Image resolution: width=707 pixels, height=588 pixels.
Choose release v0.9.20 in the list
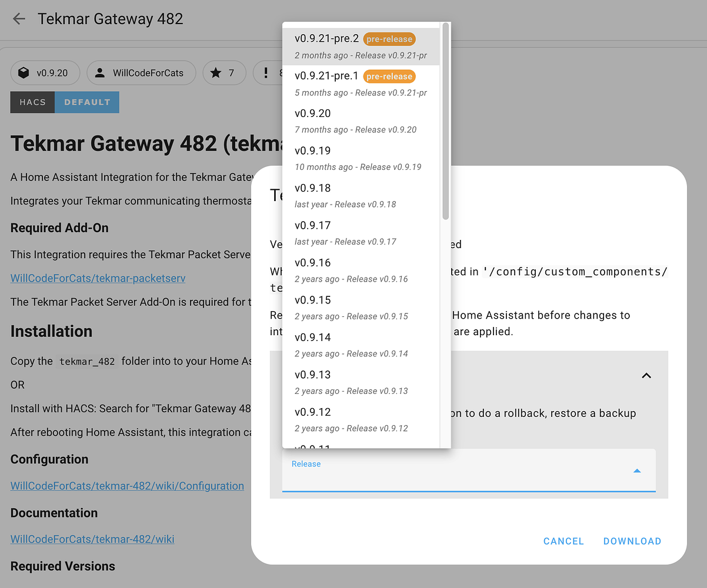(361, 121)
